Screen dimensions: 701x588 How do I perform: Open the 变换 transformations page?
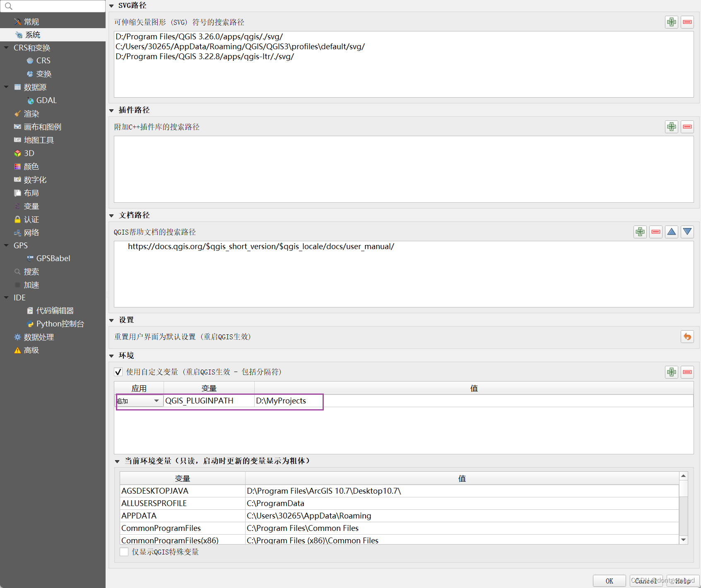tap(43, 74)
